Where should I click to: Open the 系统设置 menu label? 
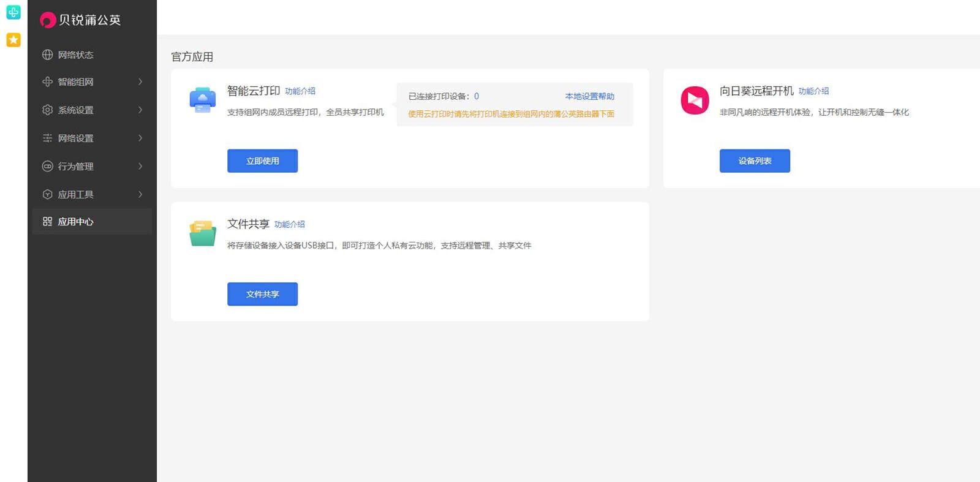(75, 110)
